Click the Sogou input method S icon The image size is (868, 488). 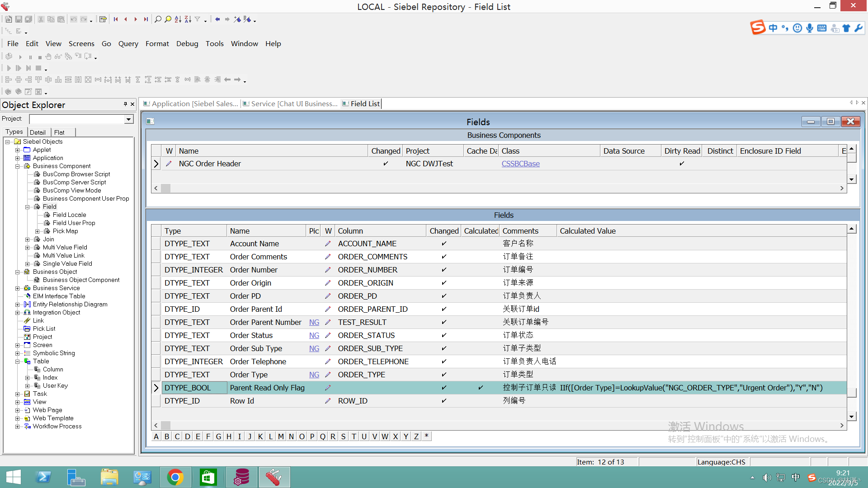pyautogui.click(x=758, y=28)
